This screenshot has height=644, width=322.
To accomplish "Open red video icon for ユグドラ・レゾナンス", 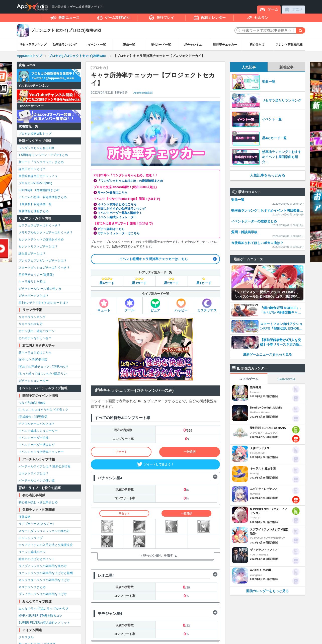I will pos(296,500).
